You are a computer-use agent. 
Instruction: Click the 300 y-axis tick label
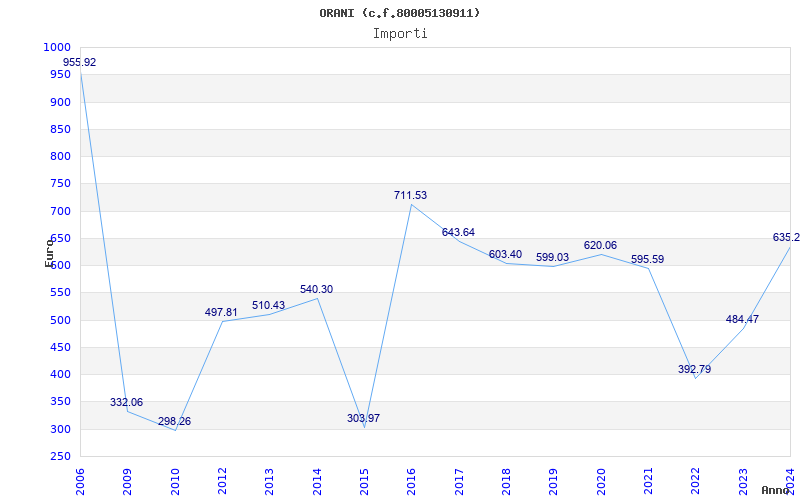pos(60,429)
